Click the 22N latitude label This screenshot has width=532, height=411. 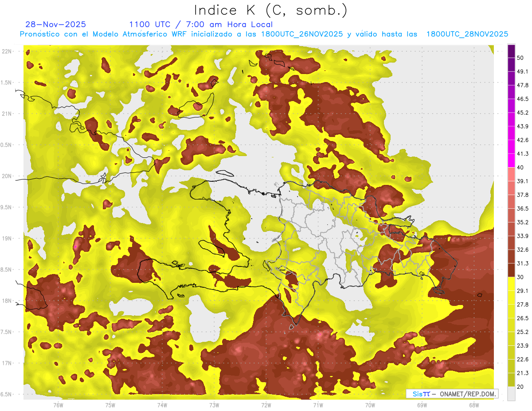click(7, 51)
